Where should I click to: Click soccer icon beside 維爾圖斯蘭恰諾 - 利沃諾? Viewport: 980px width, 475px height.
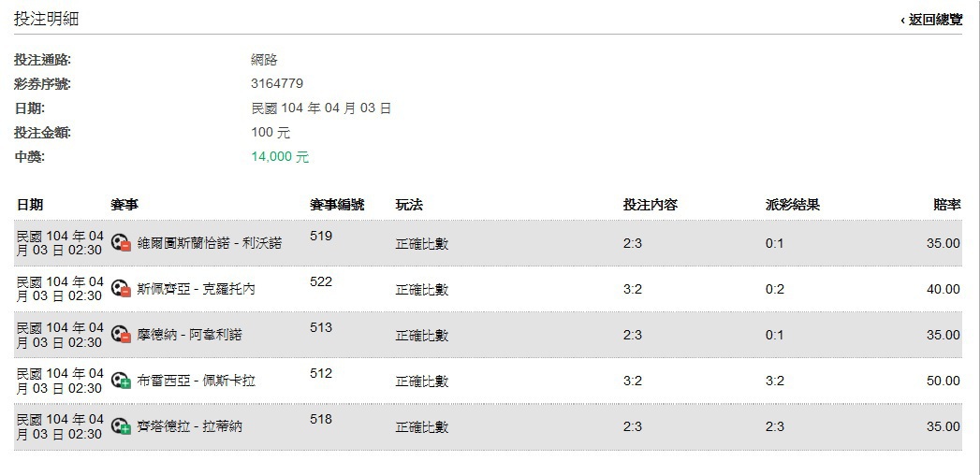pos(121,243)
